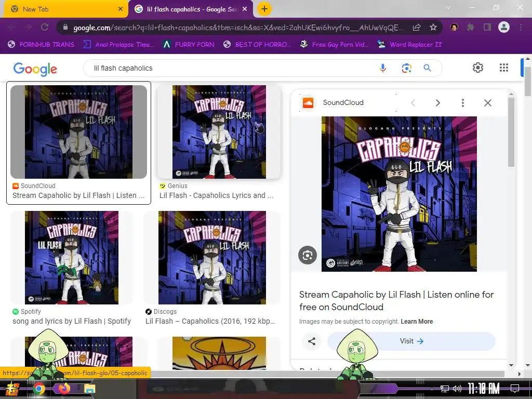Screen dimensions: 532x399
Task: Click the preview panel scroll down arrow
Action: point(511,365)
